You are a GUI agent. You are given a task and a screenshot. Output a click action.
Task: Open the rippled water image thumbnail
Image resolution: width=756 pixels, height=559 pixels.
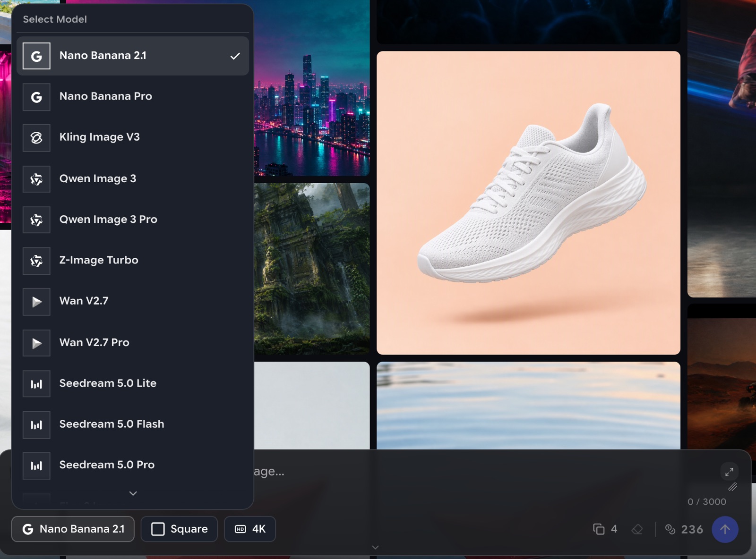(528, 406)
